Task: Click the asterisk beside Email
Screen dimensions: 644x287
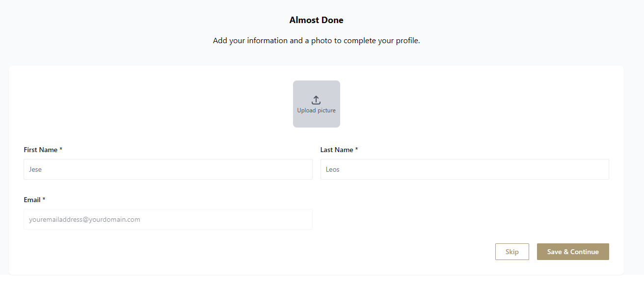Action: [44, 199]
